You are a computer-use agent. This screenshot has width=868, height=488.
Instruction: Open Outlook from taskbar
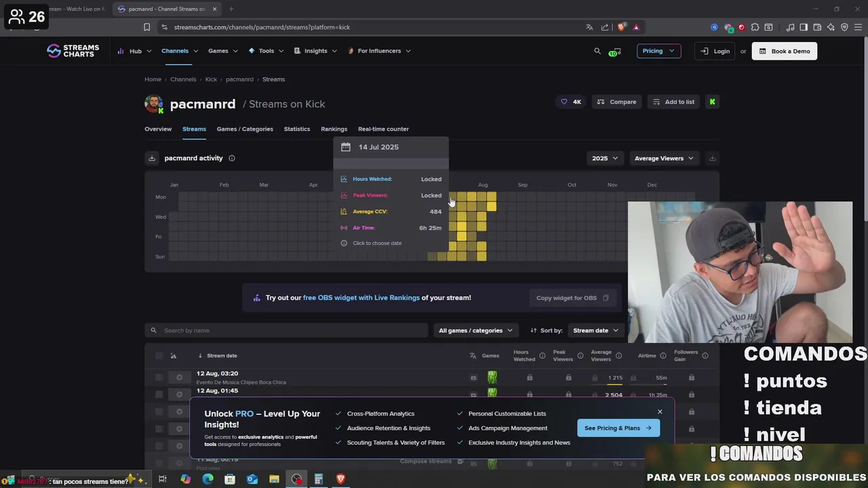point(252,479)
